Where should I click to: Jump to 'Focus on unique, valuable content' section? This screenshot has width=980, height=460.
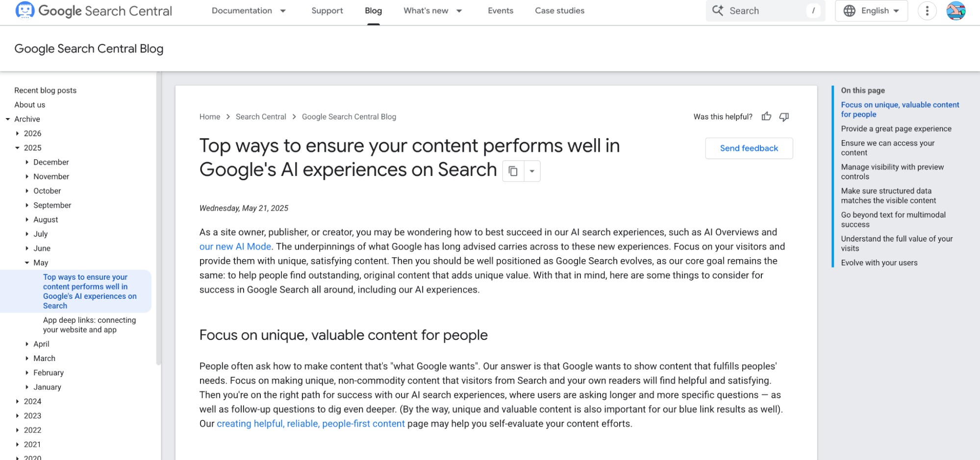(x=900, y=110)
